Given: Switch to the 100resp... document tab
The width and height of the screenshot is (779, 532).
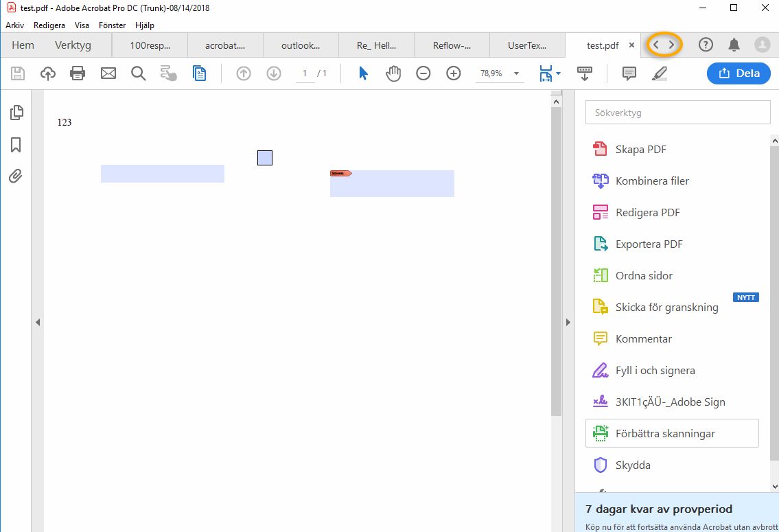Looking at the screenshot, I should (x=150, y=45).
